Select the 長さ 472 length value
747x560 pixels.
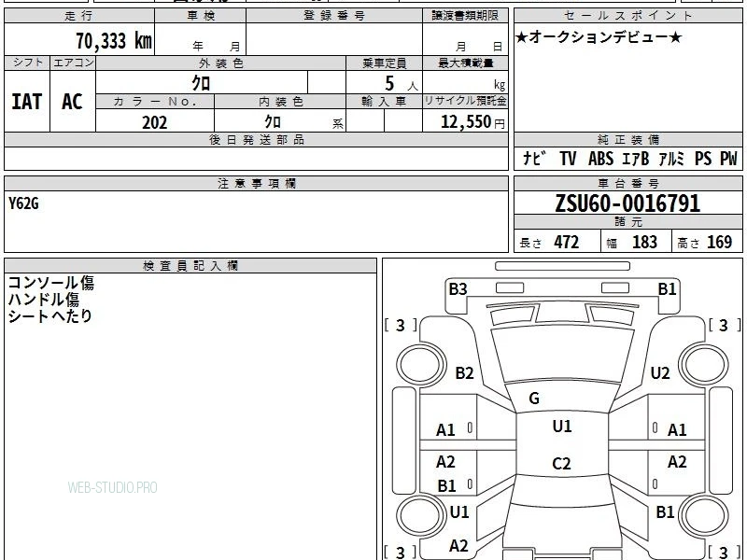click(549, 242)
